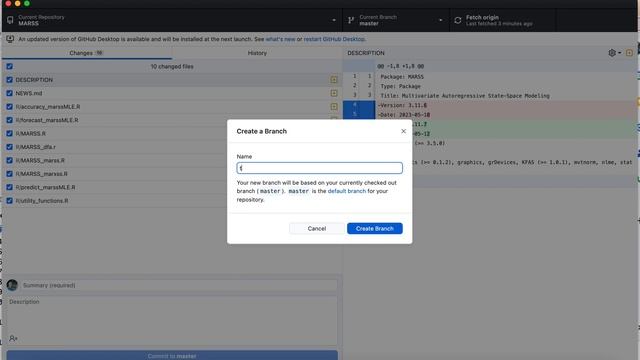Click the add co-authors icon

pyautogui.click(x=13, y=338)
